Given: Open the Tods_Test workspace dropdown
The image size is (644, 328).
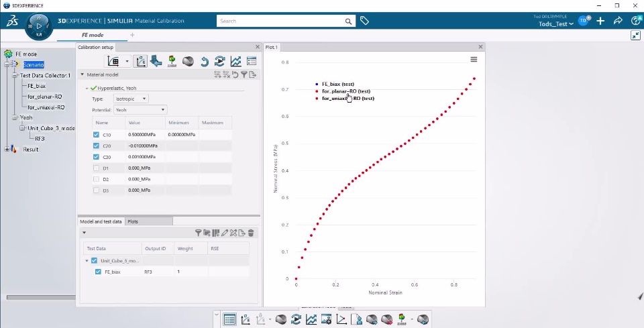Looking at the screenshot, I should (x=556, y=23).
